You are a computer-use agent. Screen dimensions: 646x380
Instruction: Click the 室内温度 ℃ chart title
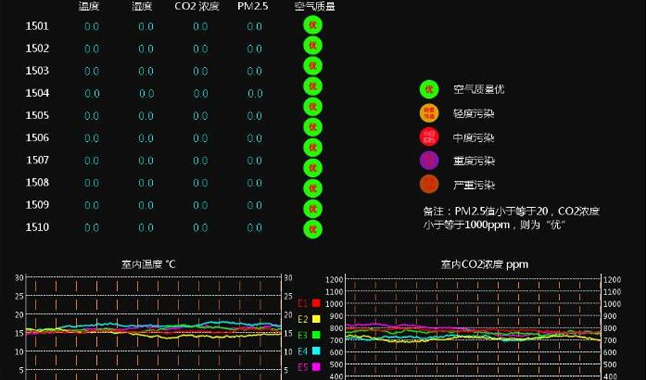click(148, 264)
